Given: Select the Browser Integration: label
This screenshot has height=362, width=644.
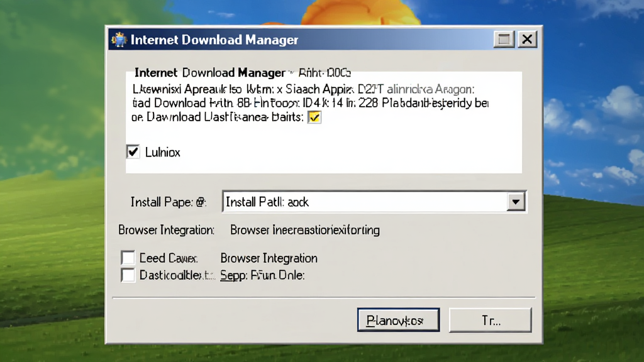Looking at the screenshot, I should 166,230.
